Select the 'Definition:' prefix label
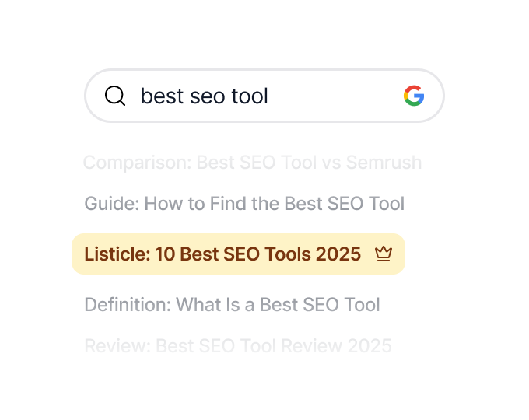 click(128, 304)
